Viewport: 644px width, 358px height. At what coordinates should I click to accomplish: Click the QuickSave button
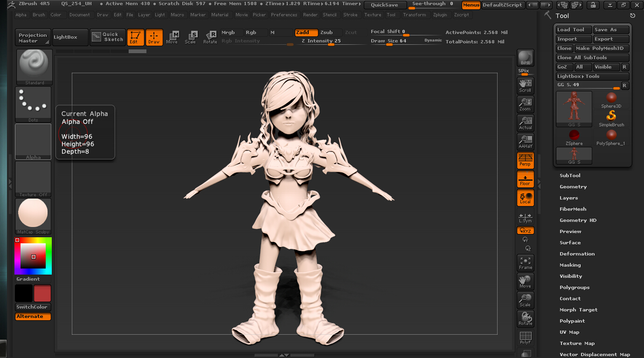click(x=385, y=5)
